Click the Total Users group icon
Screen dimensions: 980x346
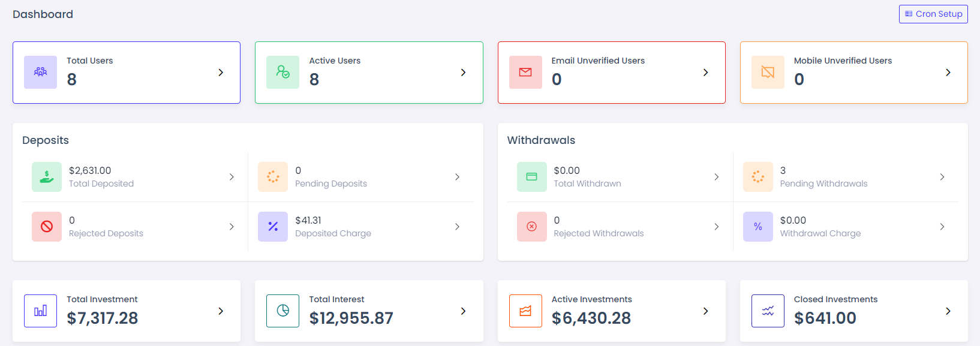click(x=40, y=72)
